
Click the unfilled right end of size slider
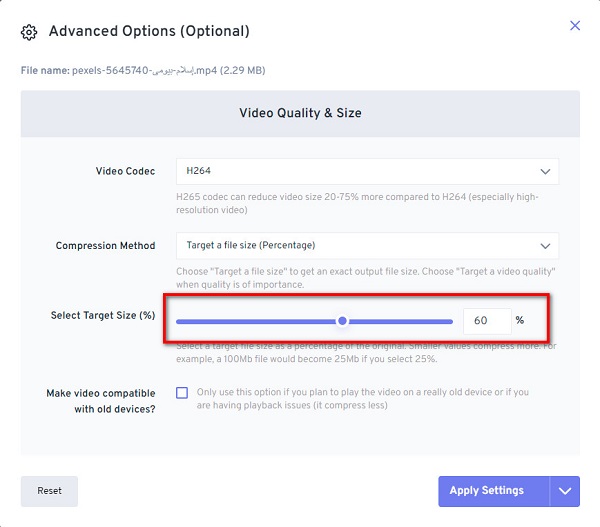click(400, 321)
